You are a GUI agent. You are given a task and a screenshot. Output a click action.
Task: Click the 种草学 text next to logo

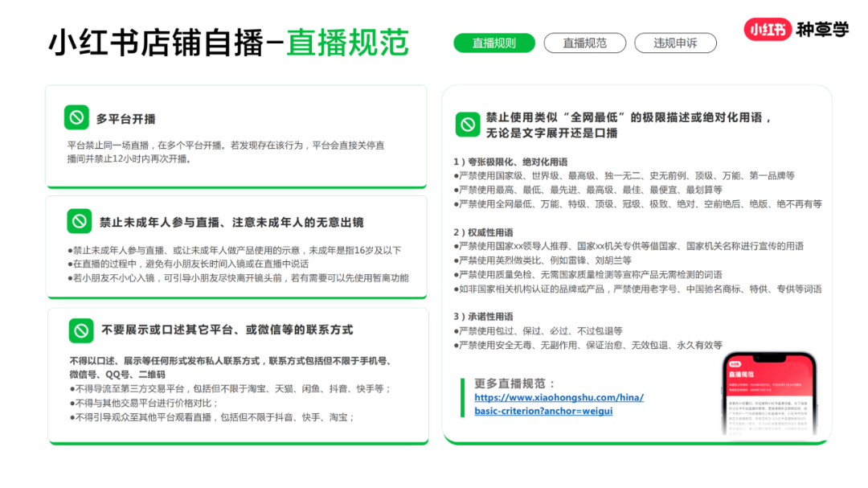[x=822, y=30]
